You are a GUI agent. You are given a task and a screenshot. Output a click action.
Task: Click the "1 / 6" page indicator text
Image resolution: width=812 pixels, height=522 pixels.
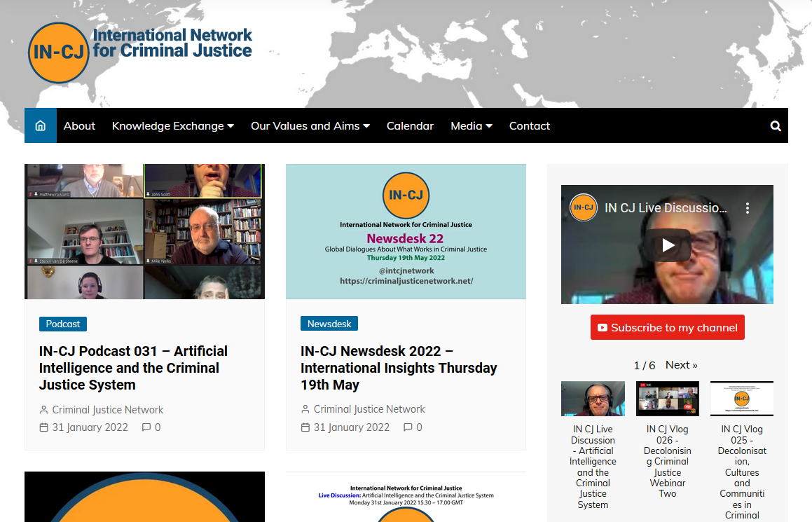[x=645, y=366]
